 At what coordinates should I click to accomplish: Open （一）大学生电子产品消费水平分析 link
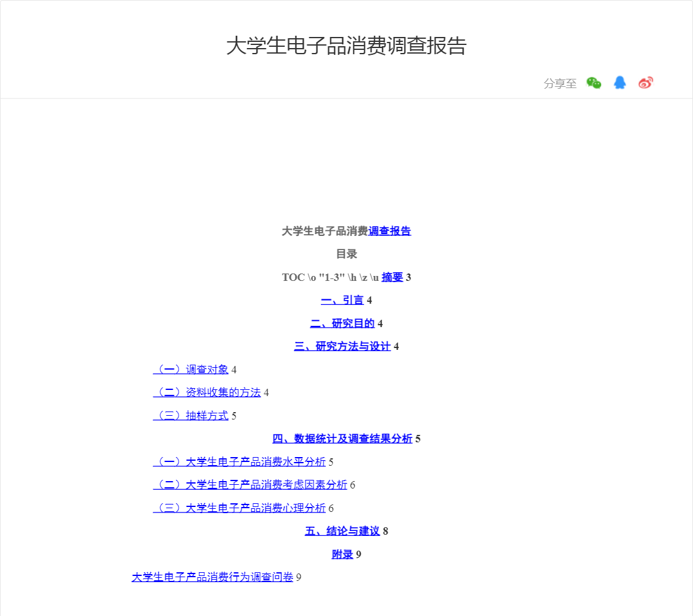coord(239,462)
